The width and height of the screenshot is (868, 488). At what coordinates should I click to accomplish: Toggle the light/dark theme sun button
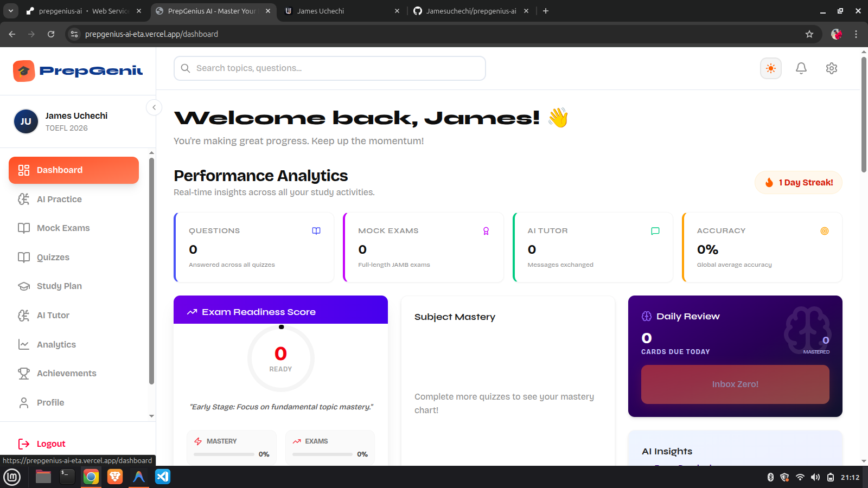(x=770, y=68)
